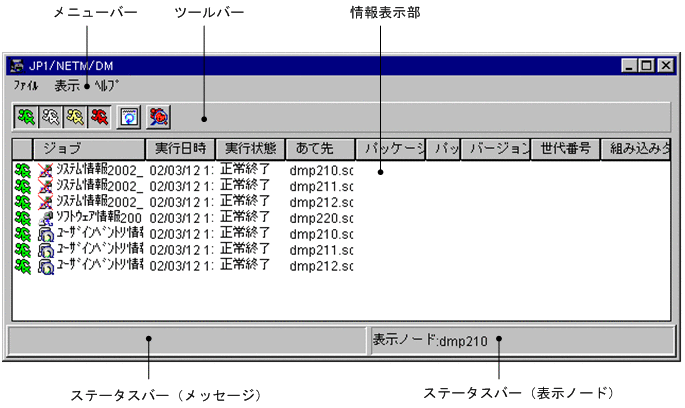The height and width of the screenshot is (408, 685).
Task: Click execution date in ユーザインベントリ dmp211.sc row
Action: (181, 250)
